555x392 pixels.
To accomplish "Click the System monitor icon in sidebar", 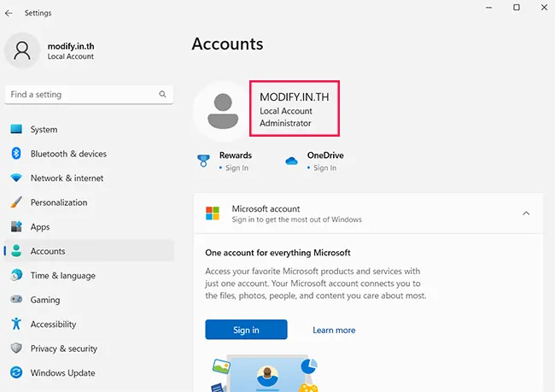I will click(x=15, y=130).
